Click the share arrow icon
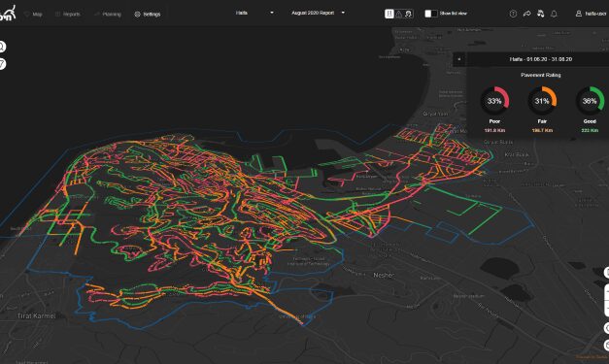This screenshot has height=364, width=609. tap(526, 14)
